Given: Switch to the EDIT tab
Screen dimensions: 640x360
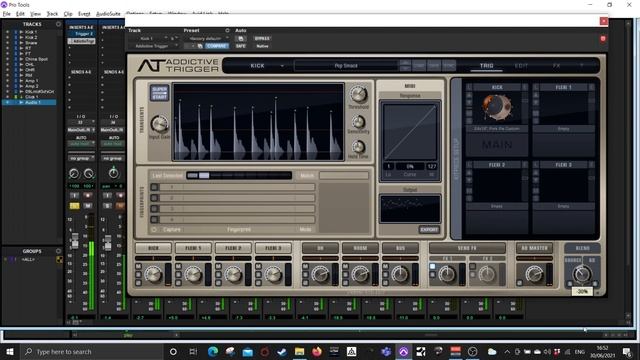Looking at the screenshot, I should pyautogui.click(x=521, y=65).
